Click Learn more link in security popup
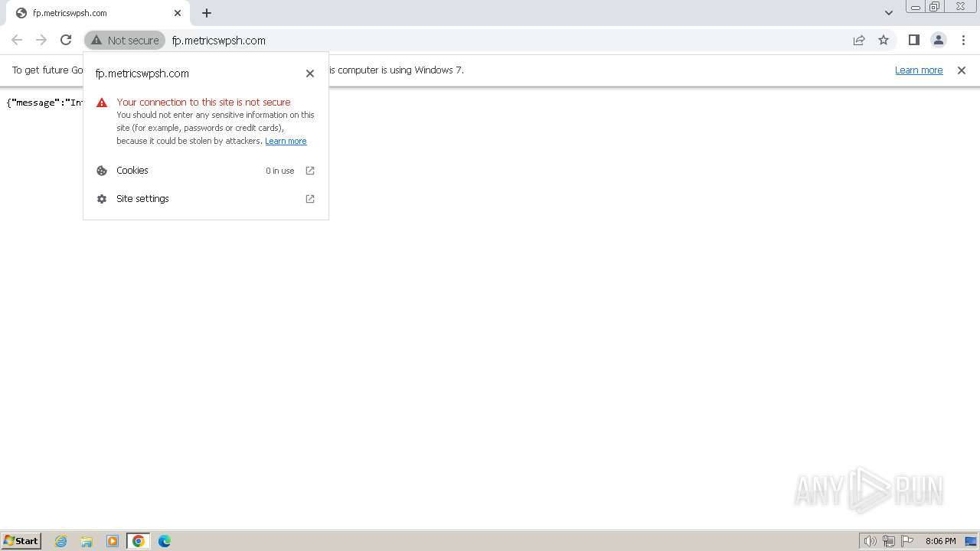Screen dimensions: 980x551 pos(286,141)
